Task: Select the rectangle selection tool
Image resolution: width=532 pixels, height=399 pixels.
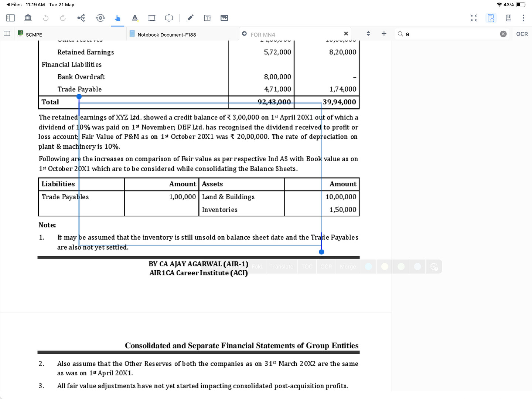Action: [x=152, y=18]
